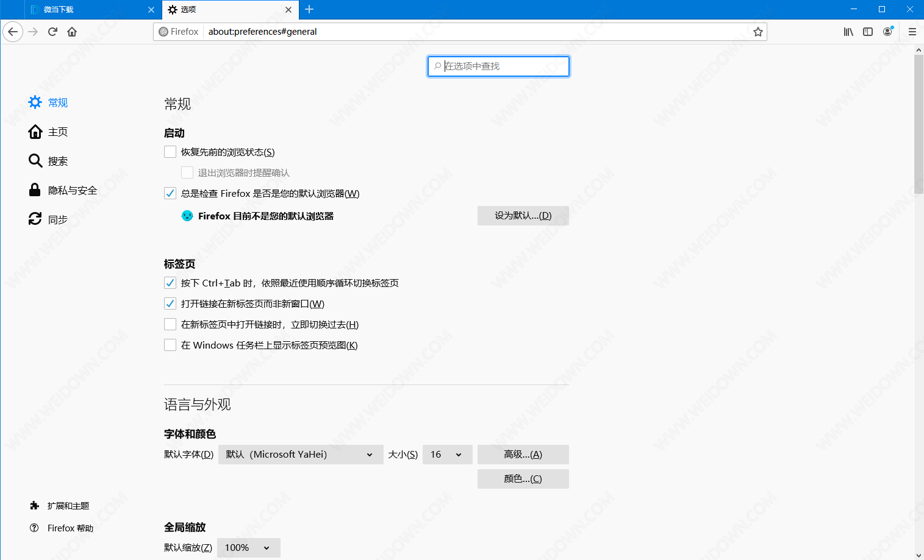Uncheck always check default browser option
Viewport: 924px width, 560px height.
tap(170, 193)
